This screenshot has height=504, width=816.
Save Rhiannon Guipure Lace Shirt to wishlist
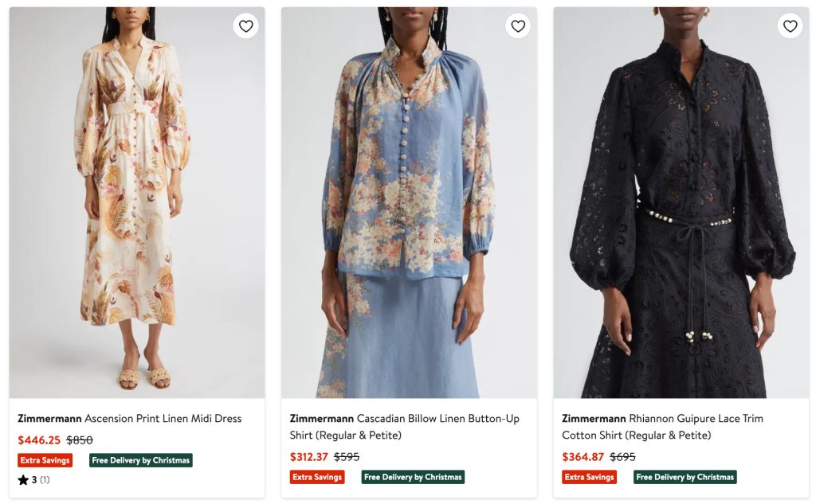790,26
